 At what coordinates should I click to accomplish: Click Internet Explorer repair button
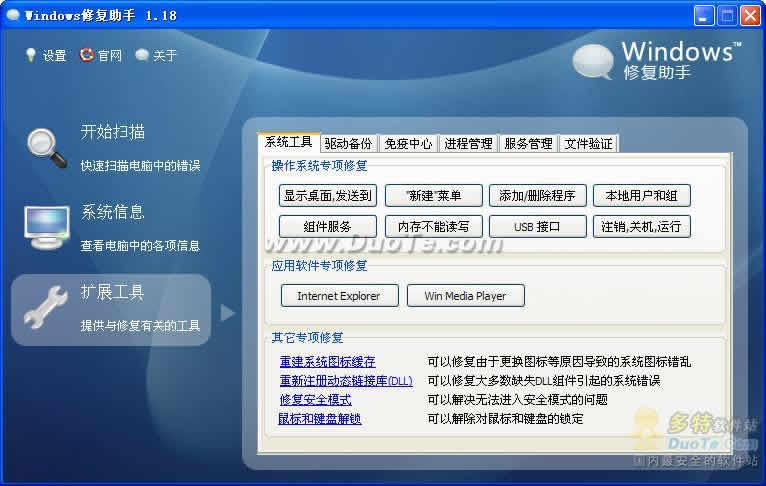(x=340, y=296)
